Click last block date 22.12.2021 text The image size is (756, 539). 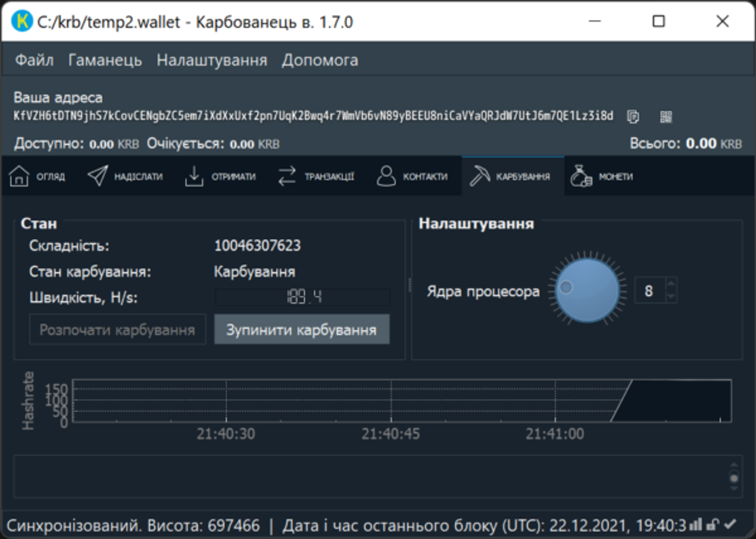484,525
